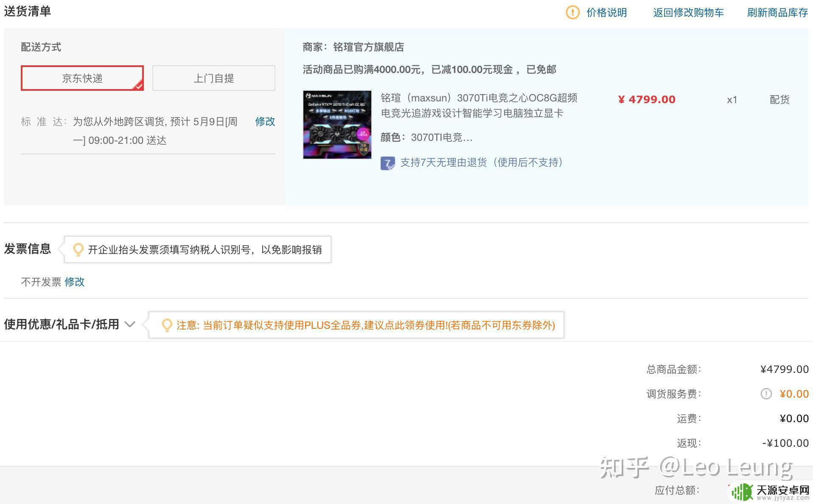Click the invoice tip lightbulb icon
Viewport: 813px width, 504px height.
[78, 249]
